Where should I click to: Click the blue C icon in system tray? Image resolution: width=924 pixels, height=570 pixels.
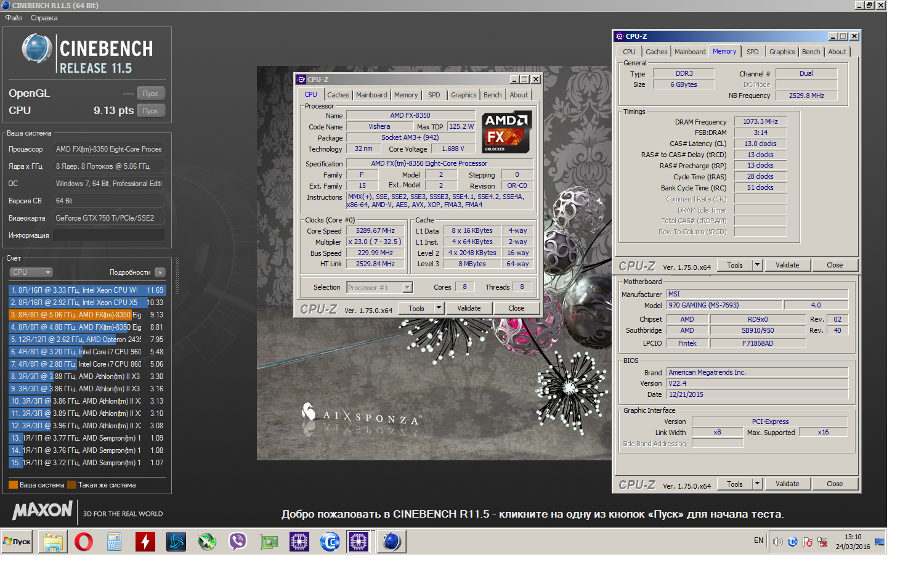(793, 542)
